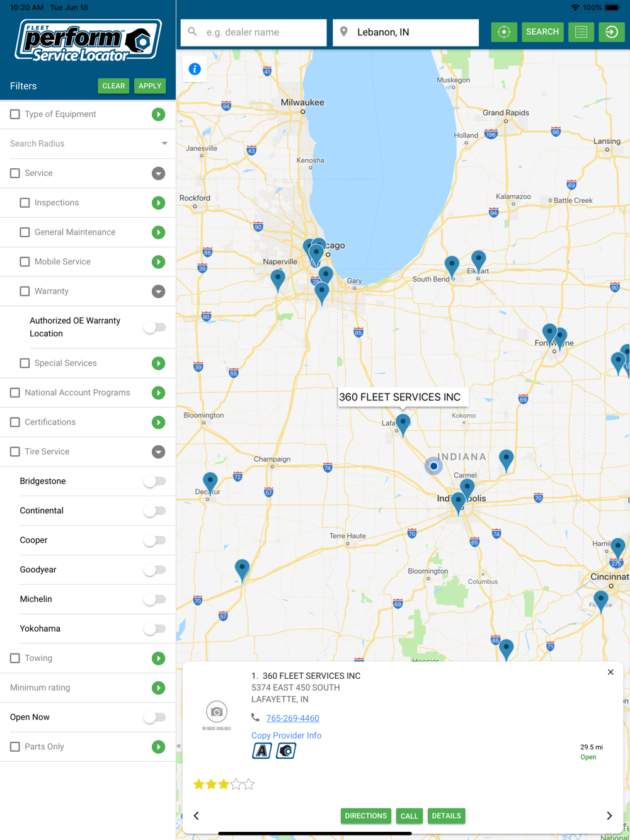Tap the current location crosshair button
The width and height of the screenshot is (630, 840).
504,32
